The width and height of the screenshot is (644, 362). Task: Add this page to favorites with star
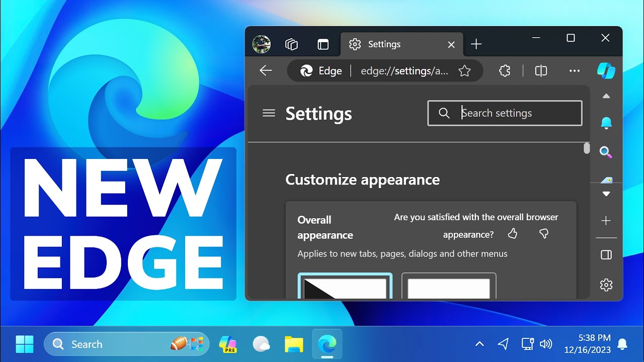pos(464,71)
